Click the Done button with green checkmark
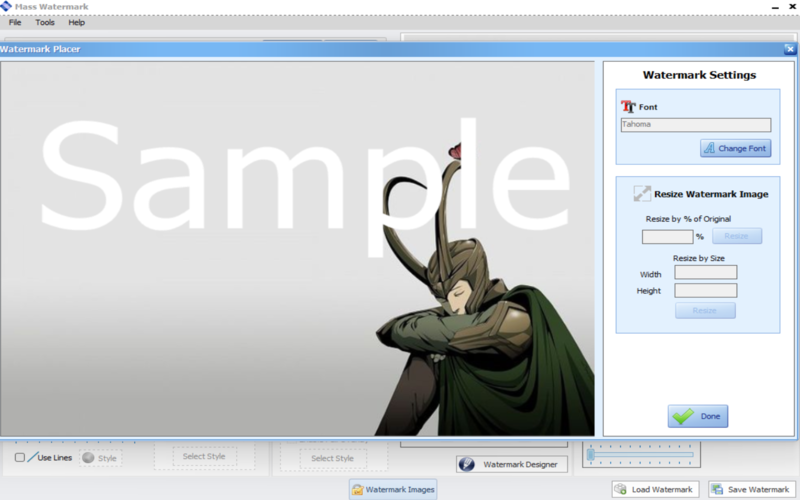 697,416
